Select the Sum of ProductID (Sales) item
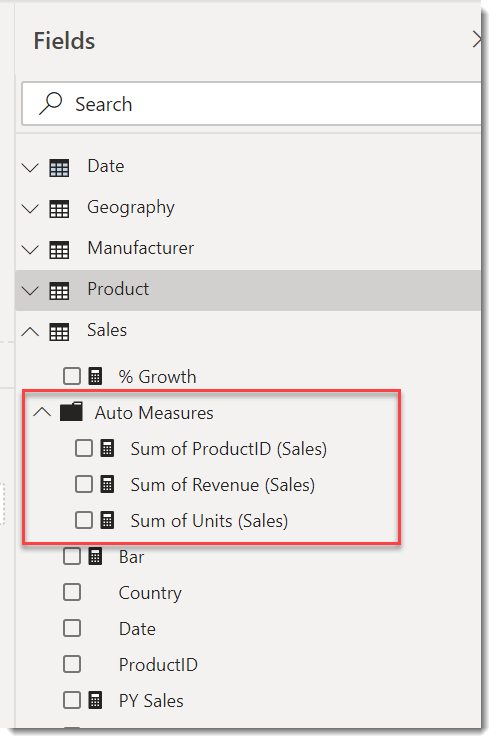 coord(228,449)
